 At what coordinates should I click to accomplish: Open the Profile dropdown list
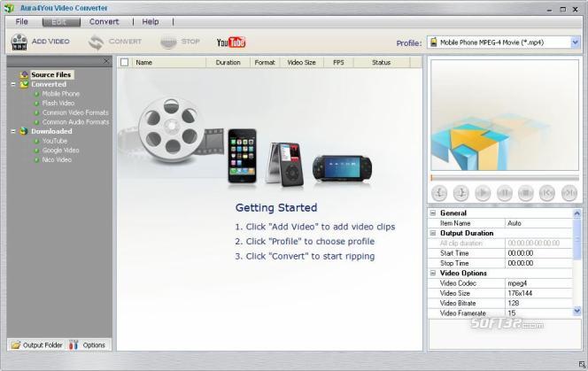click(x=576, y=43)
